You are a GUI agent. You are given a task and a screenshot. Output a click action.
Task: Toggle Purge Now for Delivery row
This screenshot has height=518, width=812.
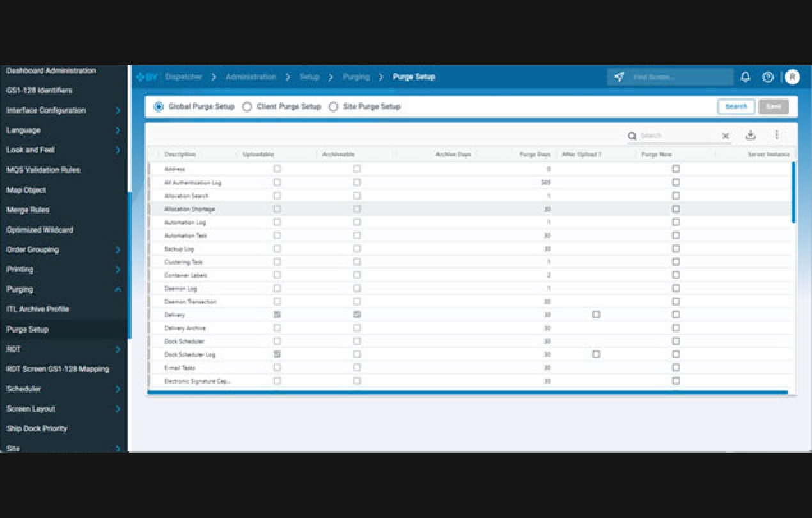pyautogui.click(x=676, y=314)
